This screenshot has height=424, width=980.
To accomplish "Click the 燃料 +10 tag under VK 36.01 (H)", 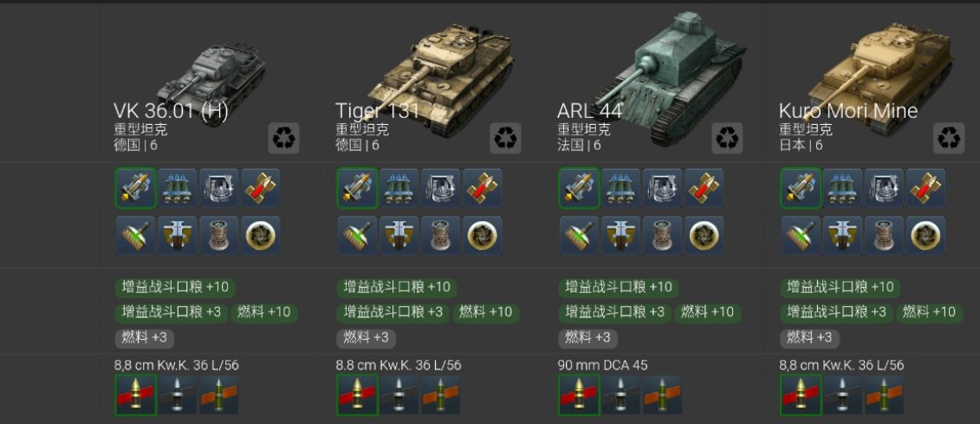I will [x=263, y=311].
